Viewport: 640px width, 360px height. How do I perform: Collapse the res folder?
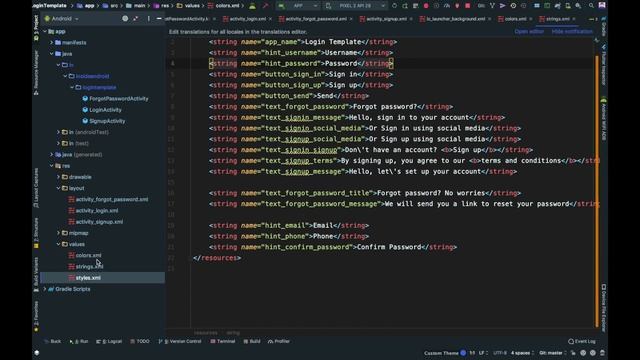(x=52, y=166)
